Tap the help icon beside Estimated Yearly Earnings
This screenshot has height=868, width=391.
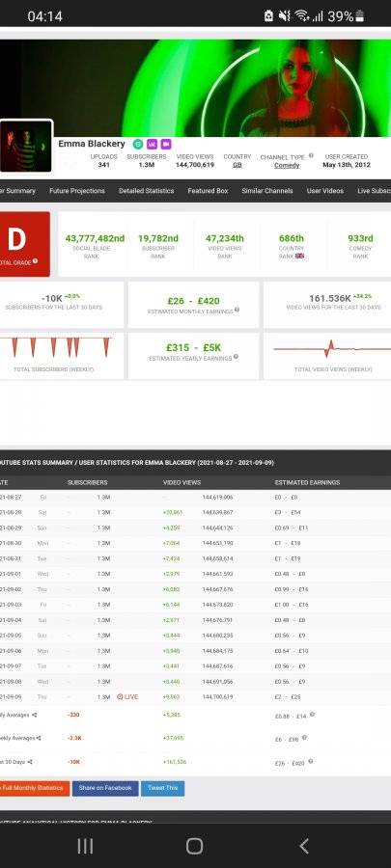click(x=236, y=357)
